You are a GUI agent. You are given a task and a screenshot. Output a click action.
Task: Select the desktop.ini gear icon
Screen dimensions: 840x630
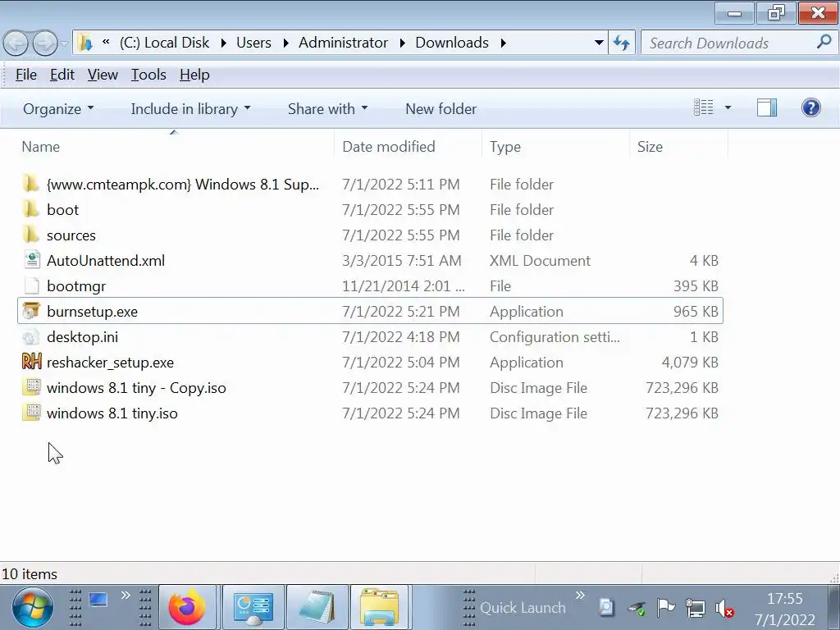(32, 337)
